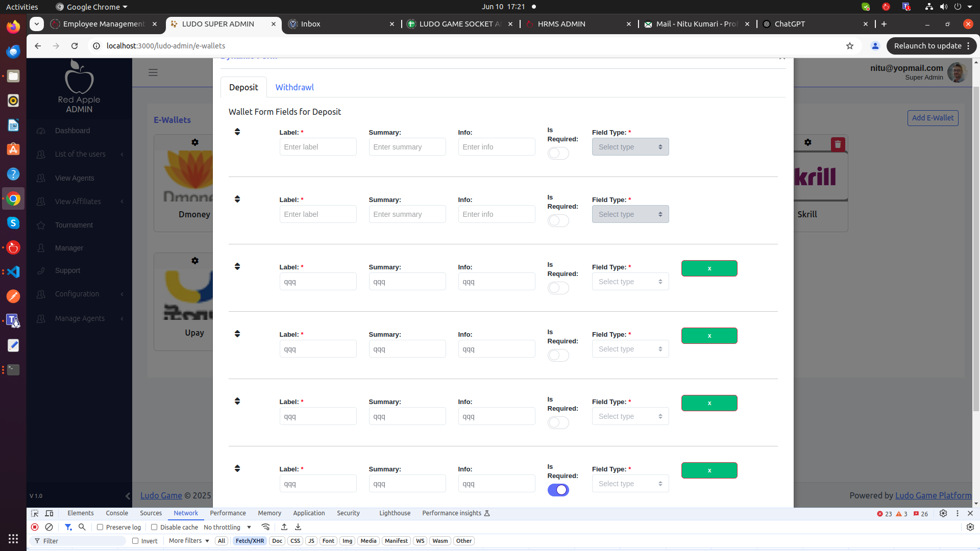980x551 pixels.
Task: Click the Label input in the first row
Action: click(318, 147)
